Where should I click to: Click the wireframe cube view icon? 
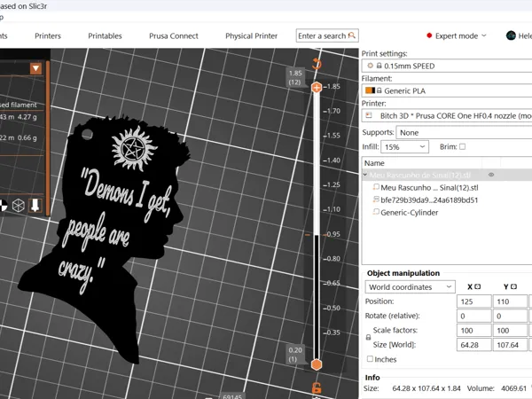(19, 206)
